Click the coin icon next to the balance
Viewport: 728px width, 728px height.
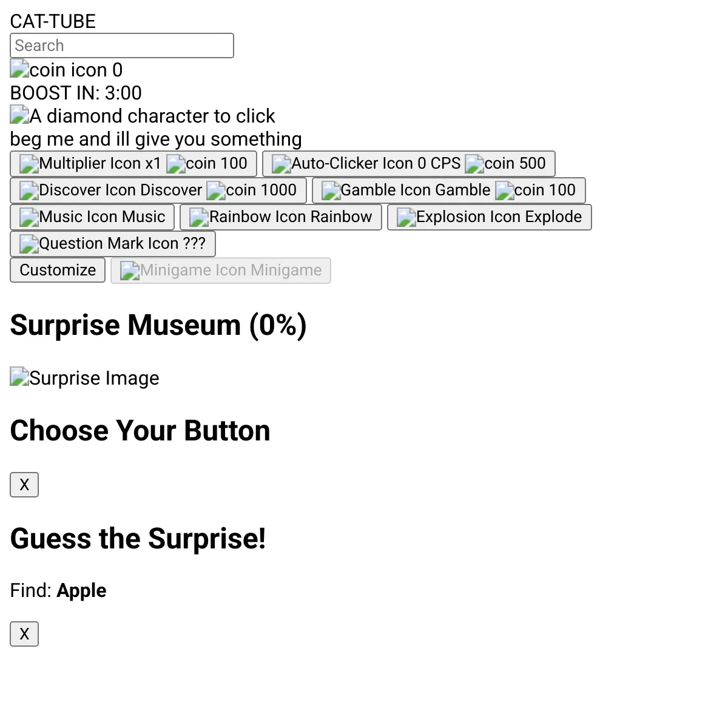59,69
